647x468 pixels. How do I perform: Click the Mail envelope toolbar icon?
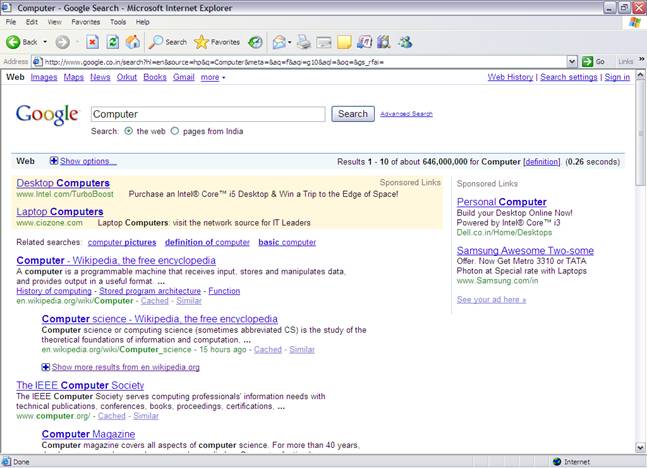coord(279,42)
